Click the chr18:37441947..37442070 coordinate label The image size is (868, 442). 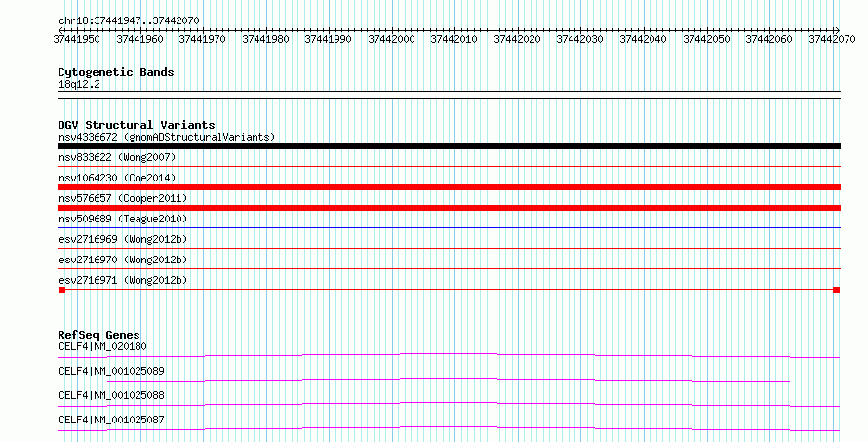click(x=129, y=20)
